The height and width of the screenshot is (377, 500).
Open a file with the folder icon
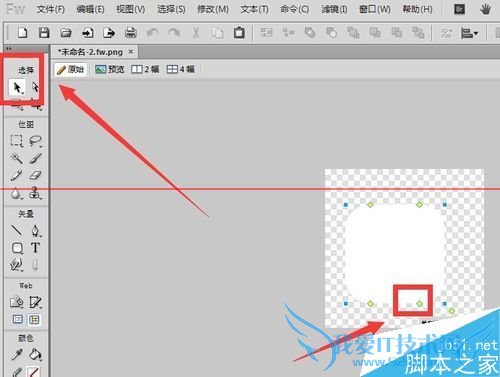66,33
